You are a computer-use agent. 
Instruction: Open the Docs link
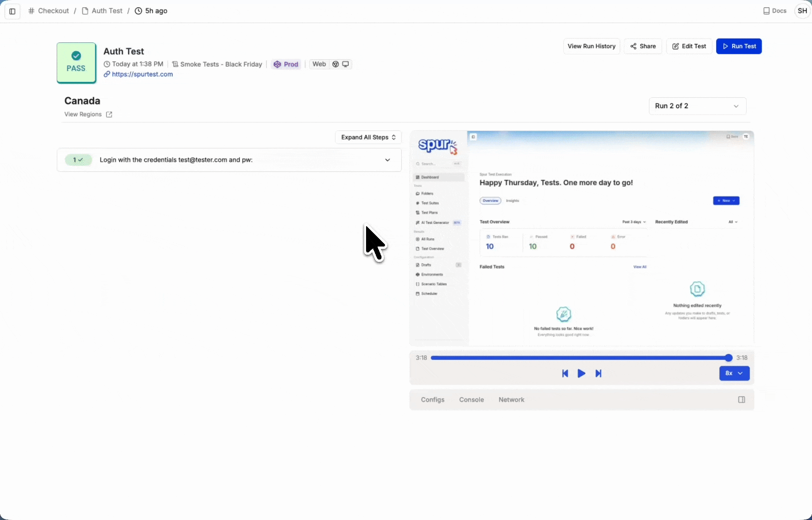pos(774,11)
